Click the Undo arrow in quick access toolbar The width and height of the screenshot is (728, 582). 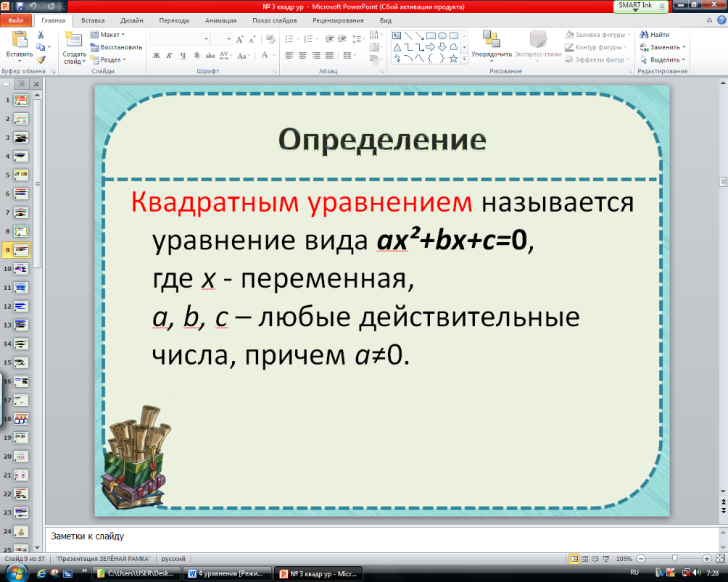click(33, 6)
